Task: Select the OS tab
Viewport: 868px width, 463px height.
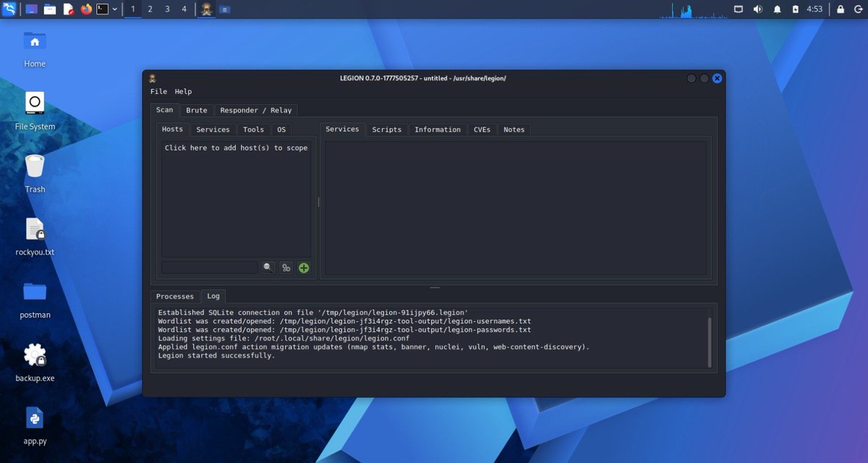Action: coord(281,129)
